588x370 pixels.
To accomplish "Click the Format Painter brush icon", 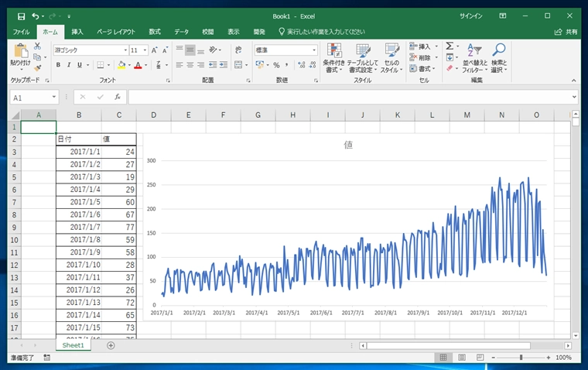I will tap(36, 67).
